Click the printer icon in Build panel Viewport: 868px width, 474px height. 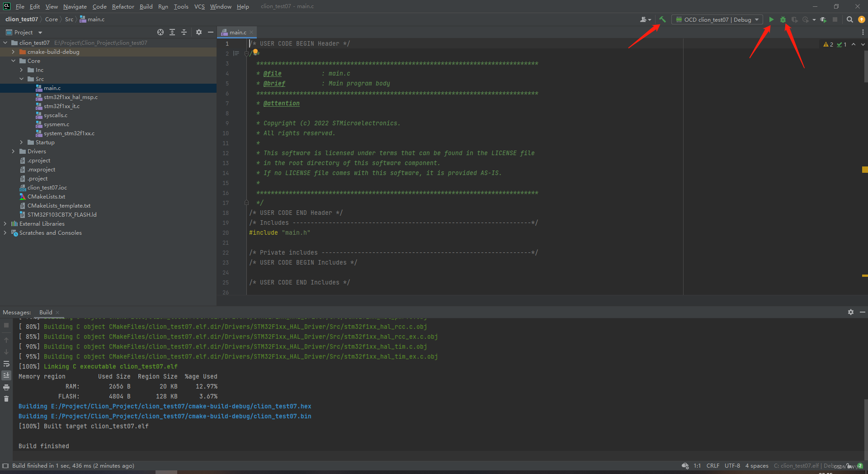tap(6, 387)
